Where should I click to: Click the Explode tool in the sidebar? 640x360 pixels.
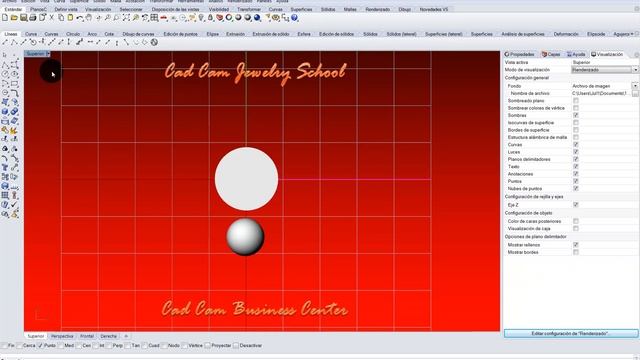(15, 130)
